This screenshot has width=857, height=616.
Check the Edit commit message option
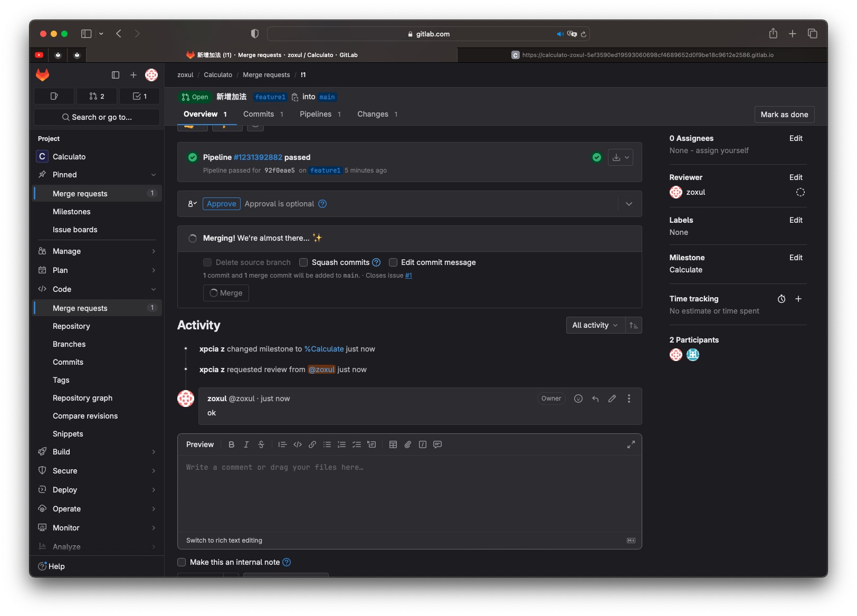[x=393, y=262]
